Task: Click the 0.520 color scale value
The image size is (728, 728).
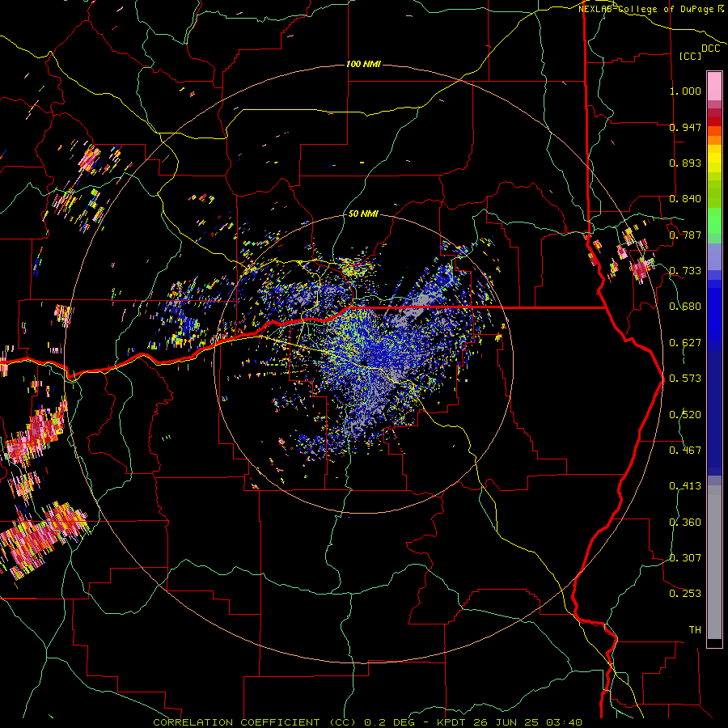Action: click(685, 415)
